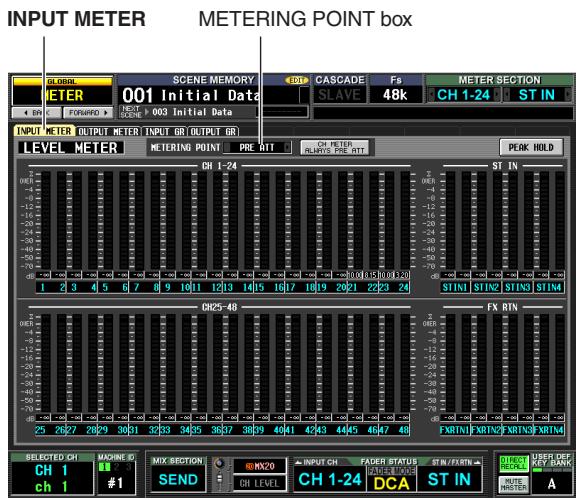Screen dimensions: 579x500
Task: Click the FXRTN3 meter label
Action: (x=517, y=430)
